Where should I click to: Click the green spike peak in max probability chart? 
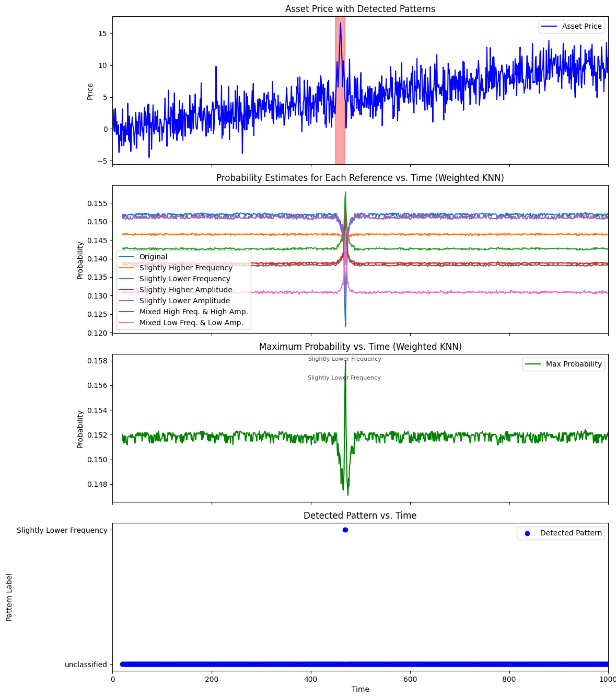coord(345,361)
